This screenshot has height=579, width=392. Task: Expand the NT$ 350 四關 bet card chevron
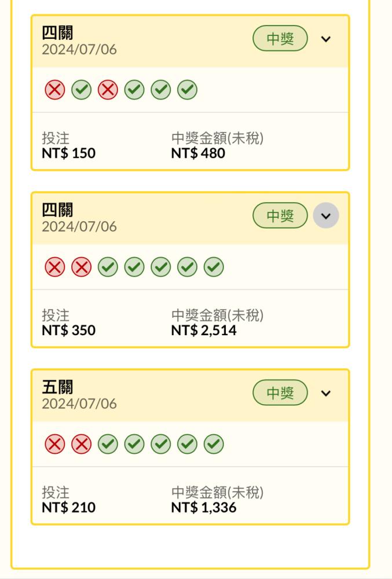[x=325, y=215]
